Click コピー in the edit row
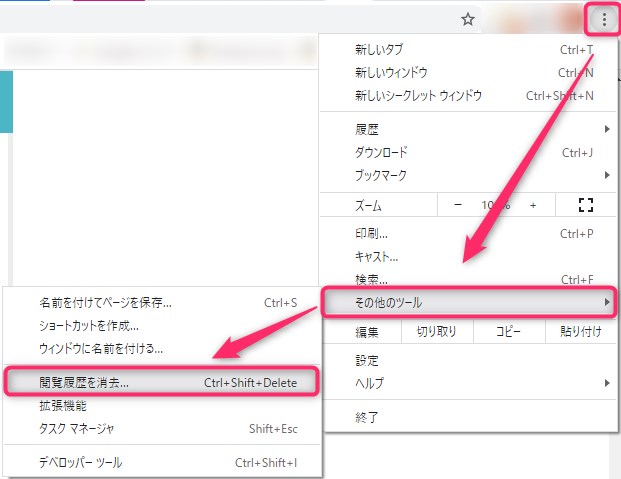 pyautogui.click(x=509, y=332)
